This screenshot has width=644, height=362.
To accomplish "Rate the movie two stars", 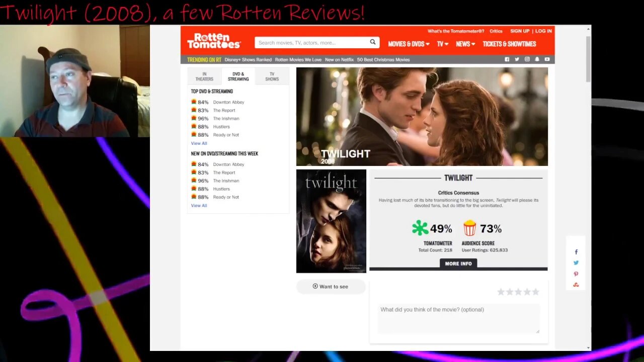I will [x=509, y=292].
